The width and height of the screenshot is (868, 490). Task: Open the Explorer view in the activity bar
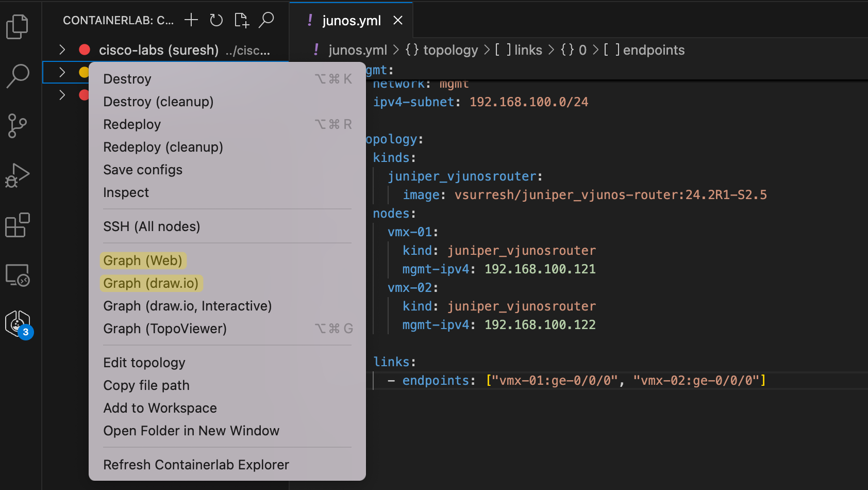pyautogui.click(x=18, y=27)
